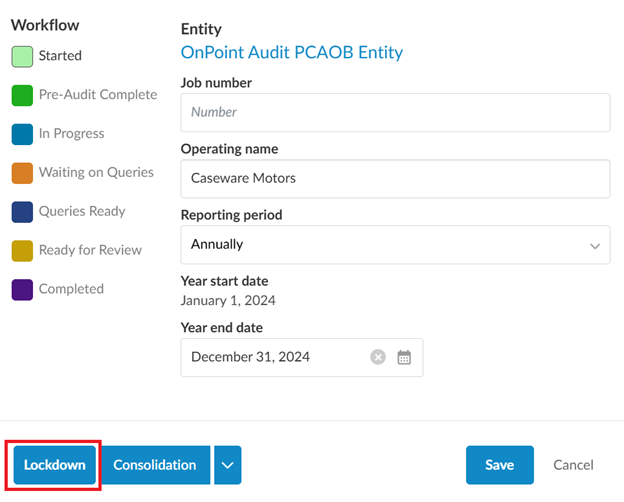Choose the Ready for Review swatch
The height and width of the screenshot is (502, 624).
[22, 251]
